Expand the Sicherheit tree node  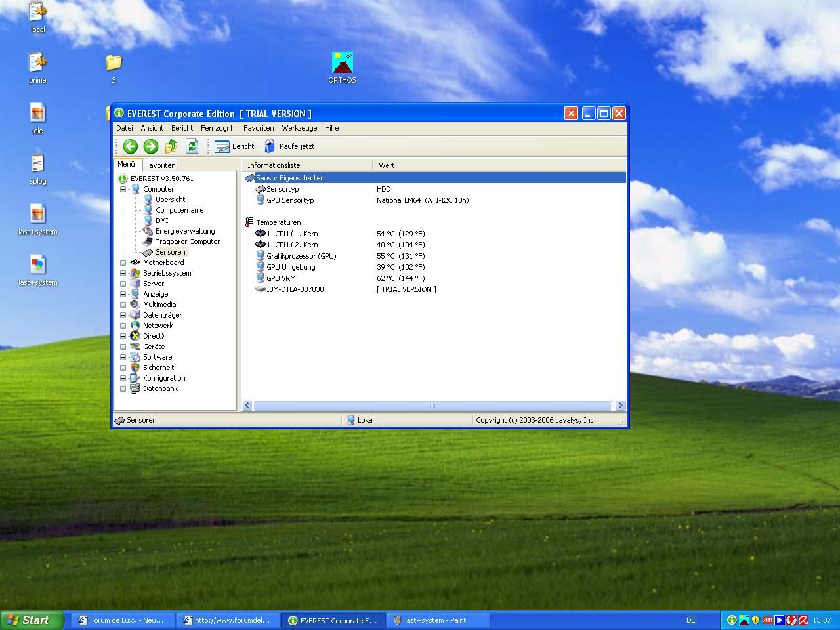pyautogui.click(x=123, y=367)
